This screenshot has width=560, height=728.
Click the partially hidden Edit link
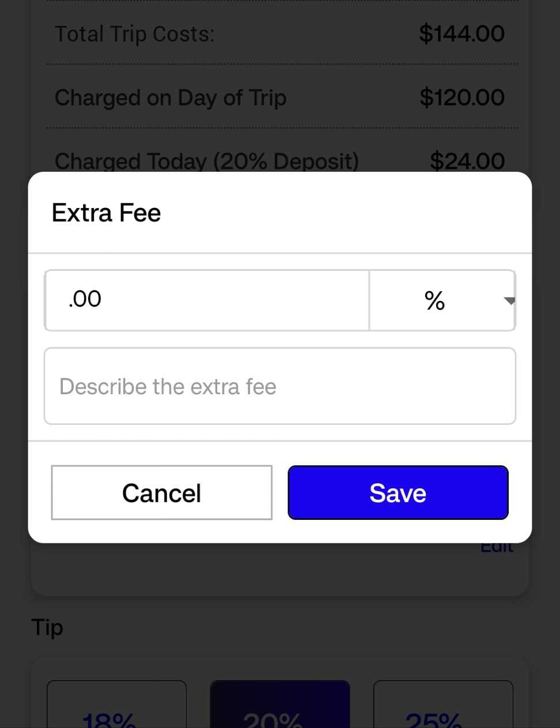tap(497, 548)
